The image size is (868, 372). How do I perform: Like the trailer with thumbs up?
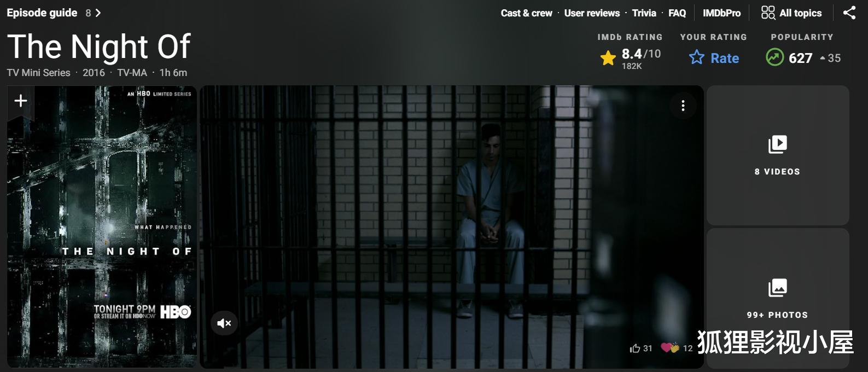pos(635,348)
